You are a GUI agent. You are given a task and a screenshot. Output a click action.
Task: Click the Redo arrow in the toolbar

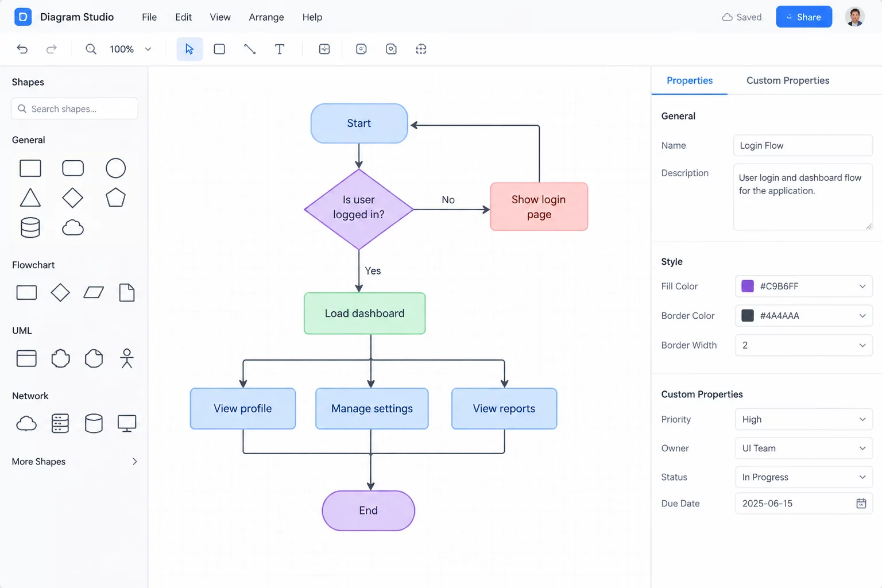click(52, 49)
